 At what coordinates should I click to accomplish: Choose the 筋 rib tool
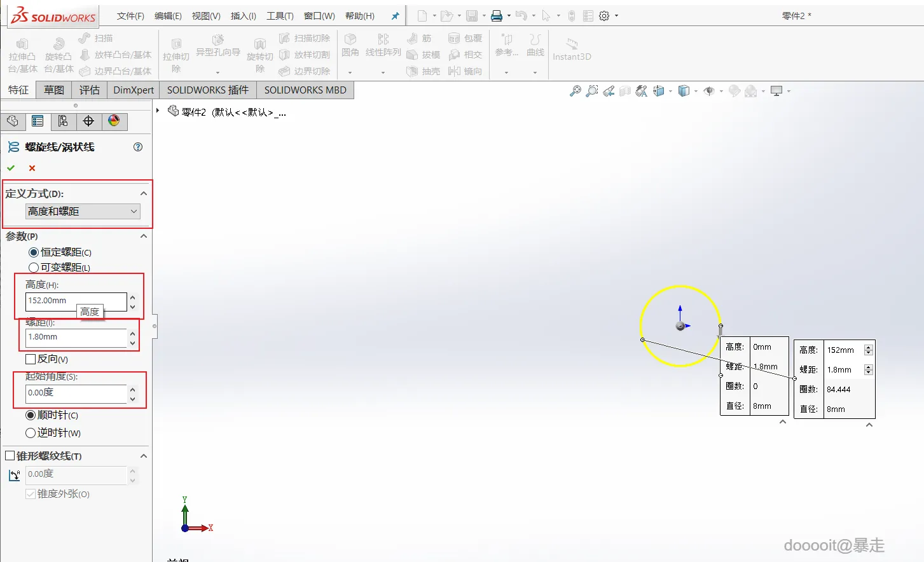click(419, 38)
